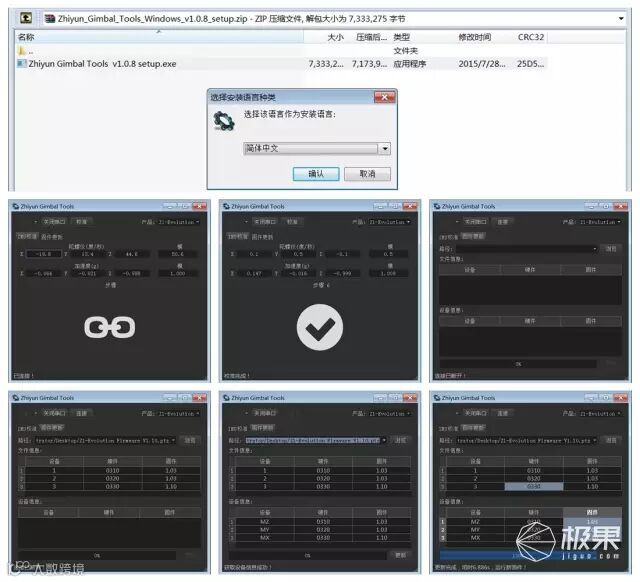Open the 产品 dropdown in the blue-progress window
This screenshot has height=582, width=640.
600,413
